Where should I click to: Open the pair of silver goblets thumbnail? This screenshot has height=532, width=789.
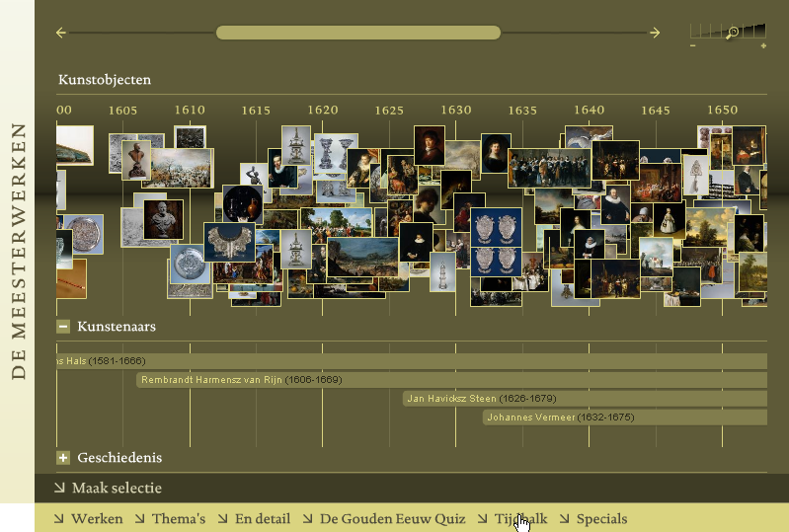point(336,153)
